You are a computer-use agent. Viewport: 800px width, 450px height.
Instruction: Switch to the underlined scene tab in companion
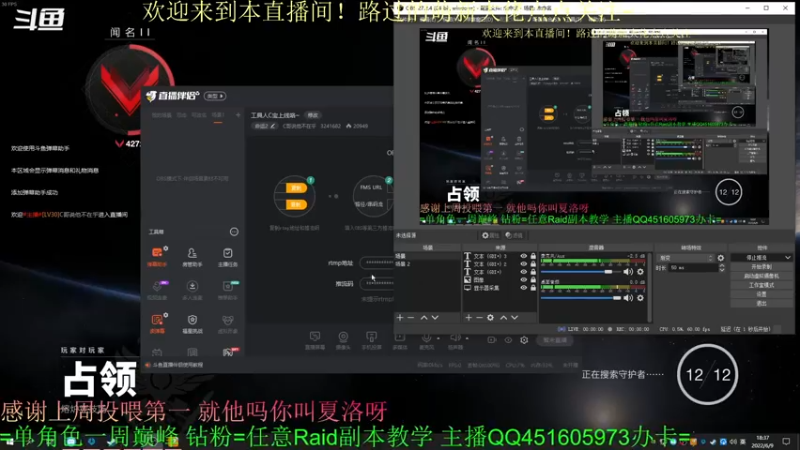[x=218, y=116]
